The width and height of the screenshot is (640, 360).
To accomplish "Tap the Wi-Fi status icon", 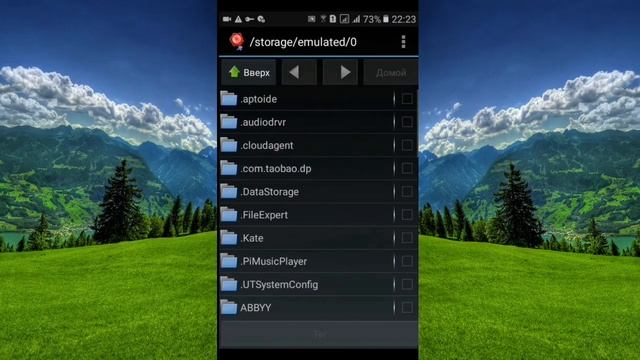I will point(323,19).
